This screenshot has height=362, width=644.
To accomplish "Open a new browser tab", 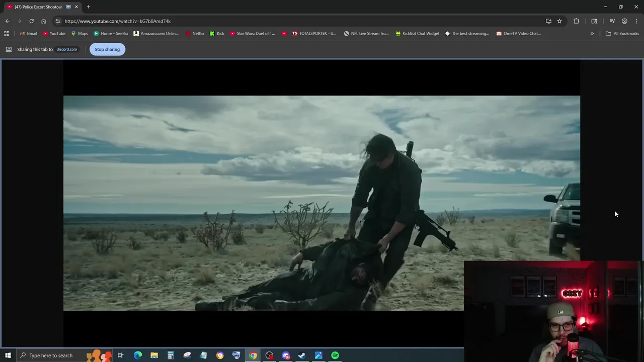I will tap(88, 7).
